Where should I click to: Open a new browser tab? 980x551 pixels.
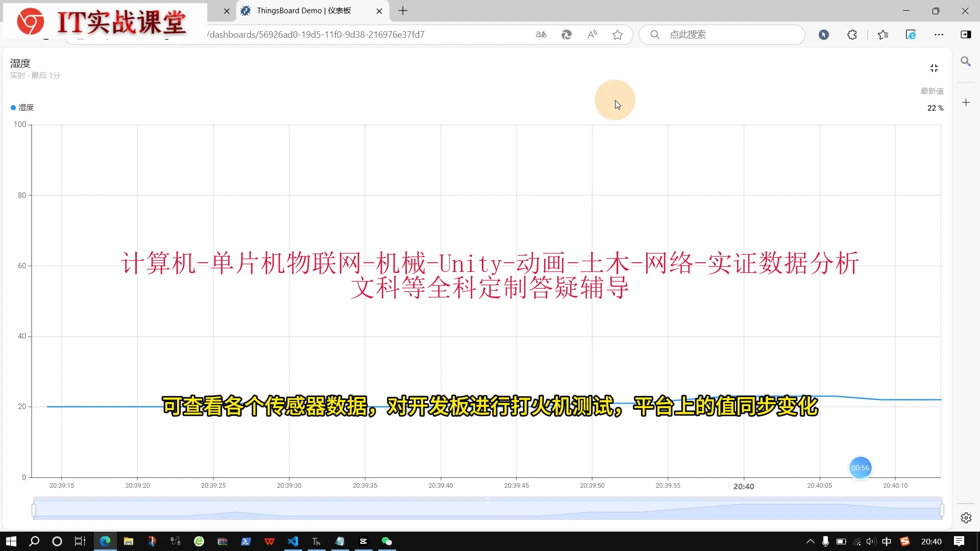click(x=403, y=11)
